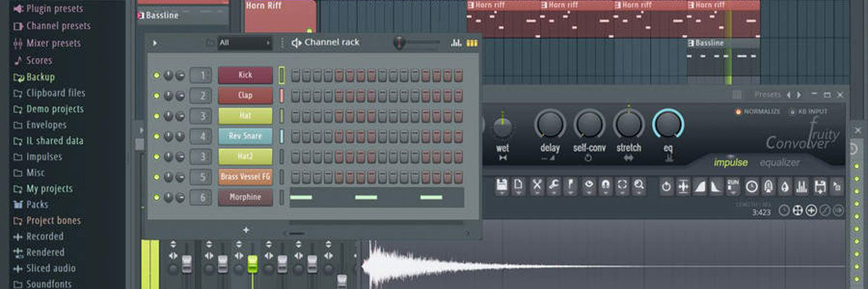Click the spectrum bars icon in Convolver toolbar
The height and width of the screenshot is (289, 868).
tap(801, 186)
